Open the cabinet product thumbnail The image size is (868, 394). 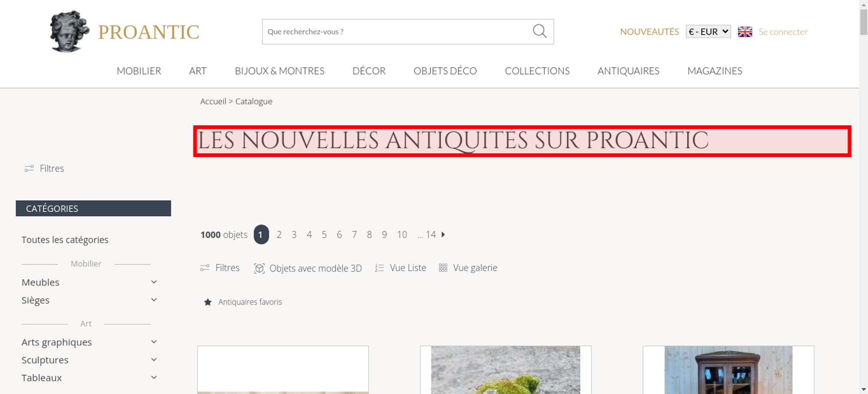(728, 370)
